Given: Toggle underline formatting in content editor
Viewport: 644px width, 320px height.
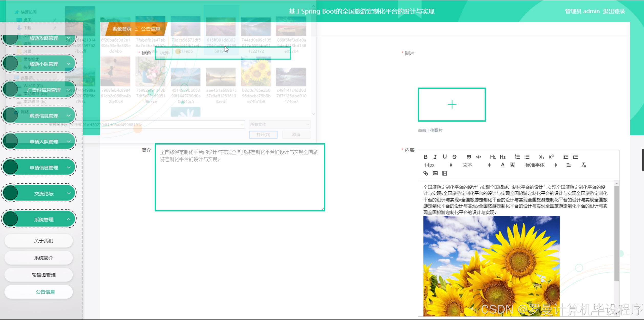Looking at the screenshot, I should point(445,157).
